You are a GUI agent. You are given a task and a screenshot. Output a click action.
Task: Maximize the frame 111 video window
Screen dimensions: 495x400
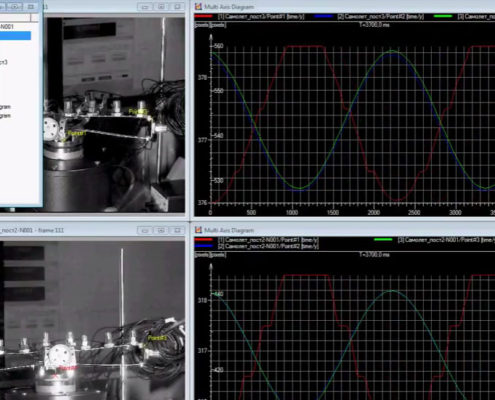[161, 230]
